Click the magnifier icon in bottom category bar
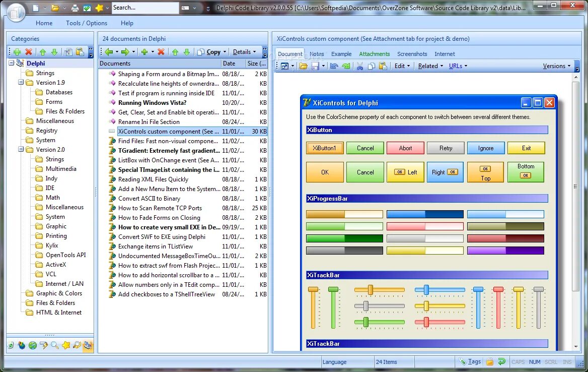Viewport: 588px width, 372px height. [x=55, y=345]
